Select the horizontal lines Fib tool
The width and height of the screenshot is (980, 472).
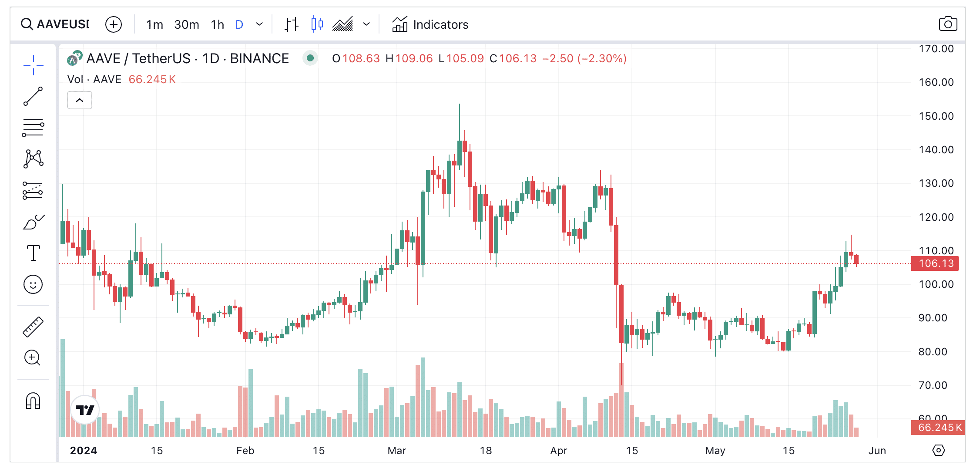pyautogui.click(x=33, y=128)
